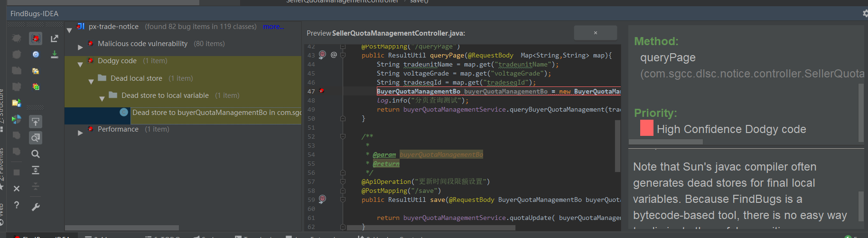The height and width of the screenshot is (238, 868).
Task: Click the magnifier search icon in FindBugs toolbar
Action: coord(36,154)
